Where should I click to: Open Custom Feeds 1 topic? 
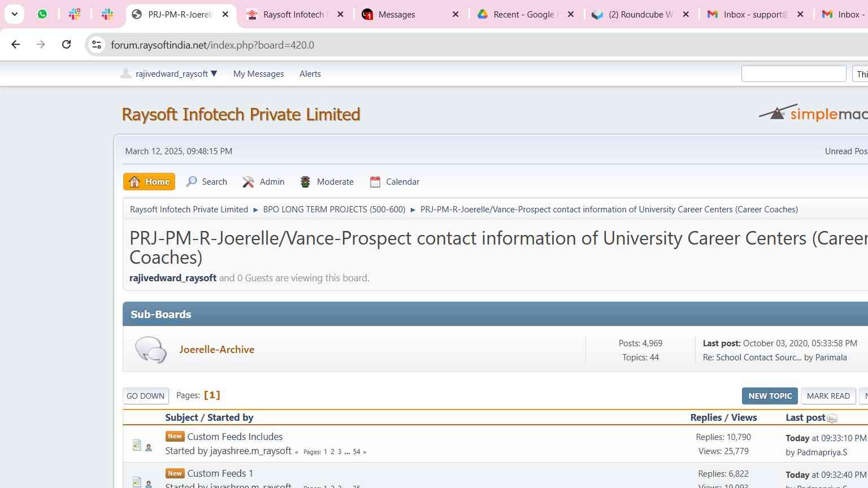(220, 473)
